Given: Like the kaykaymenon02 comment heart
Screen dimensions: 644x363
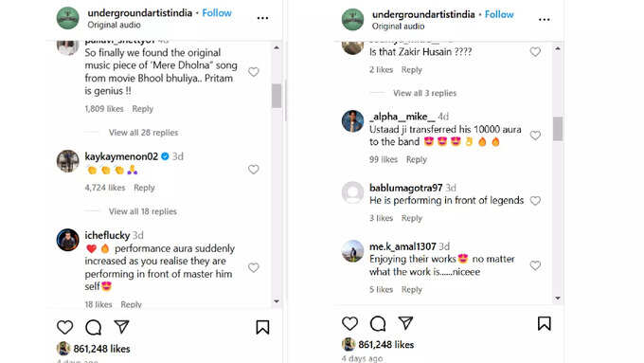Looking at the screenshot, I should point(254,170).
